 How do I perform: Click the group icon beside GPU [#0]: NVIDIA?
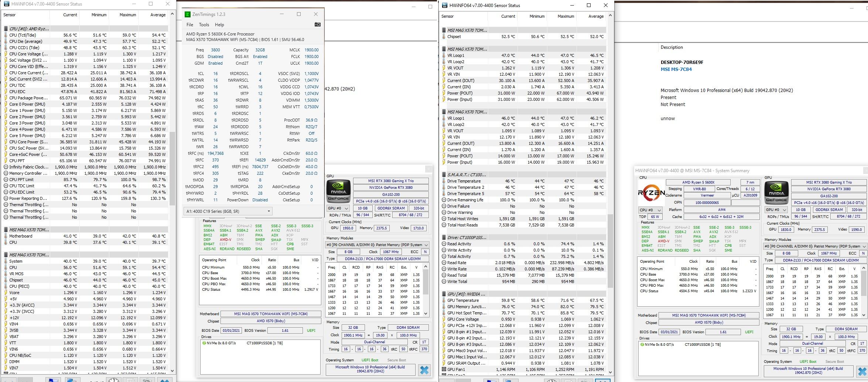click(x=444, y=294)
